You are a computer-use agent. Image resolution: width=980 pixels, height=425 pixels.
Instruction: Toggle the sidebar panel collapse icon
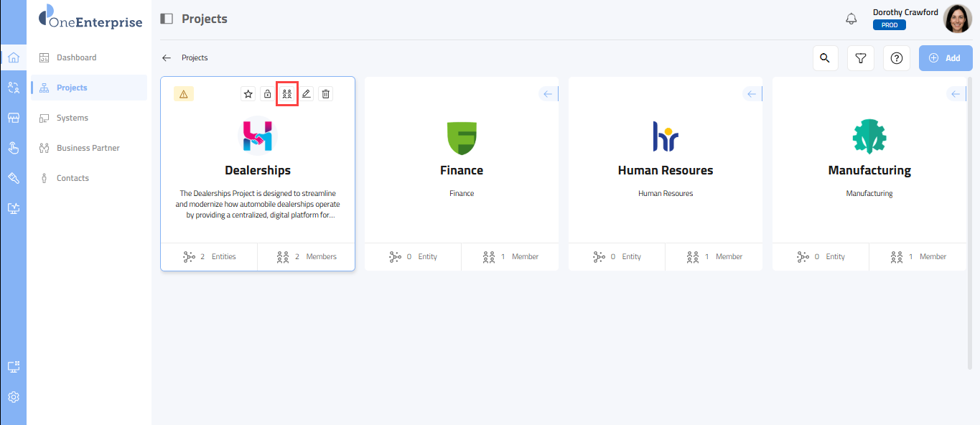pos(167,19)
